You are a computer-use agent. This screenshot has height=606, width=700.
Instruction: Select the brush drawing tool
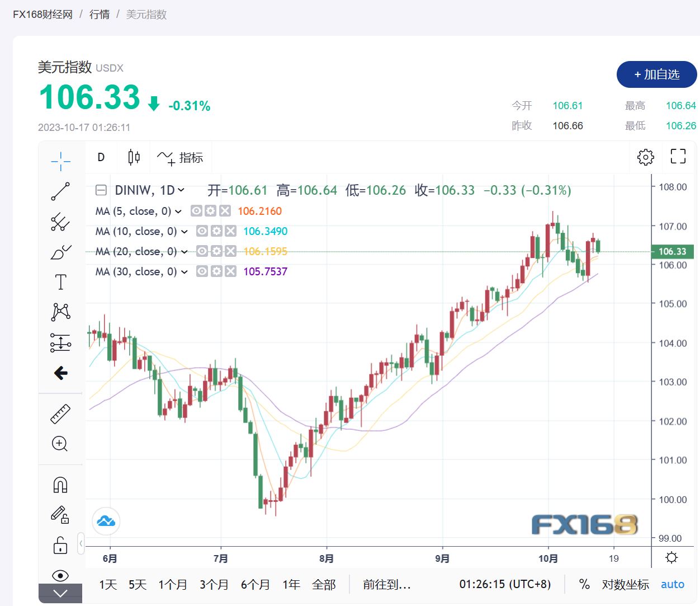[60, 252]
